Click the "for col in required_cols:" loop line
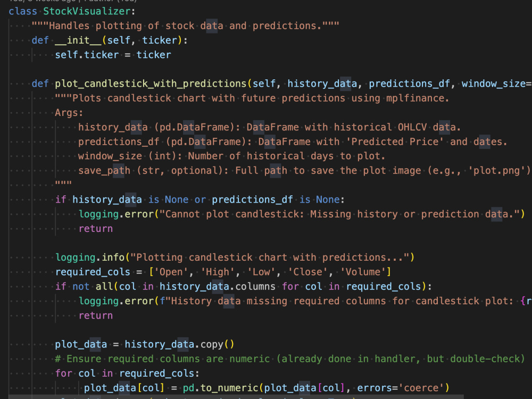This screenshot has height=399, width=532. pyautogui.click(x=127, y=373)
